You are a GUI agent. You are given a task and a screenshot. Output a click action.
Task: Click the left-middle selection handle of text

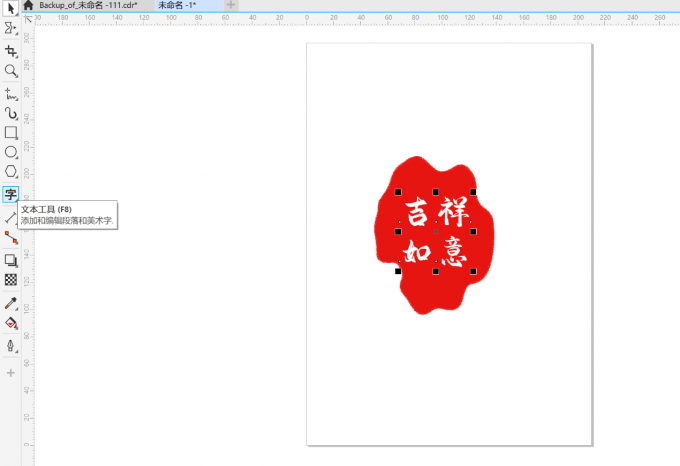[x=398, y=231]
